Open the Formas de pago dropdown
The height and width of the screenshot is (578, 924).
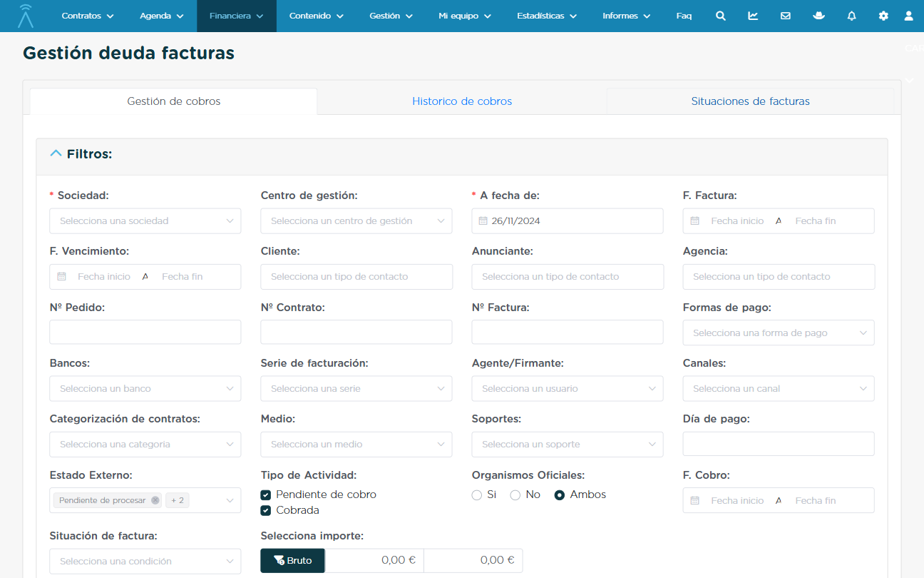[x=779, y=333]
